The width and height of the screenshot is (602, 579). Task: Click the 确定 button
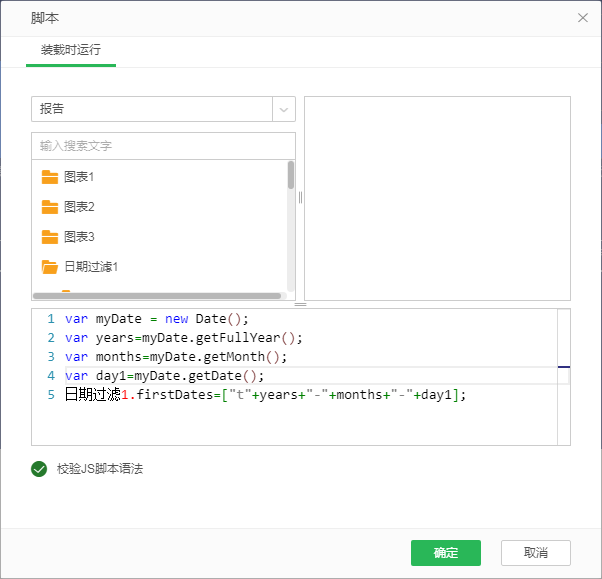pyautogui.click(x=446, y=553)
